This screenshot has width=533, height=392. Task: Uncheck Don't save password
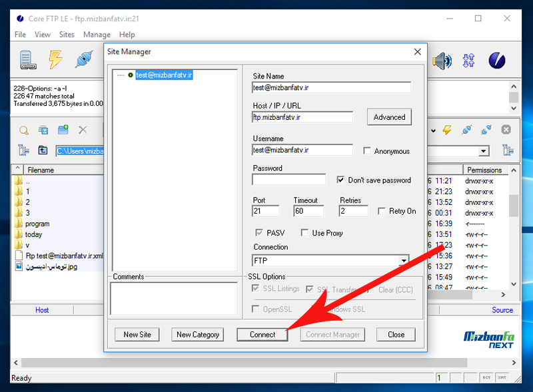coord(340,180)
